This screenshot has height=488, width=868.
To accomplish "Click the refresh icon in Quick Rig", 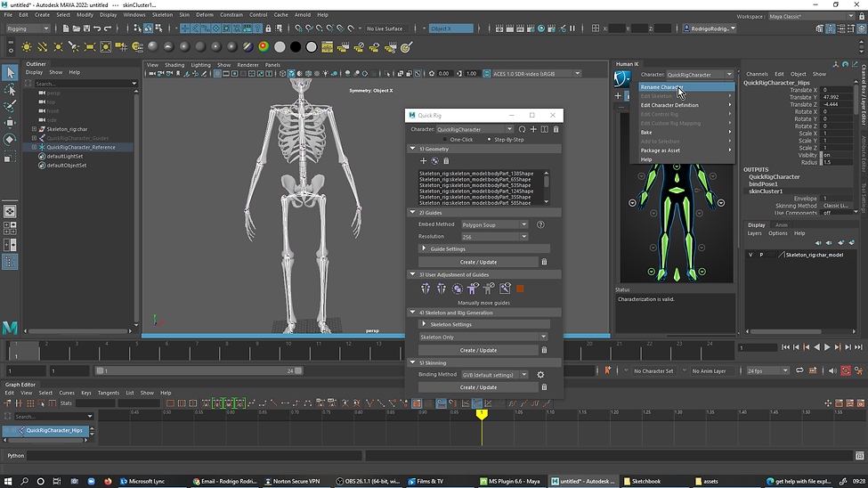I will 522,129.
